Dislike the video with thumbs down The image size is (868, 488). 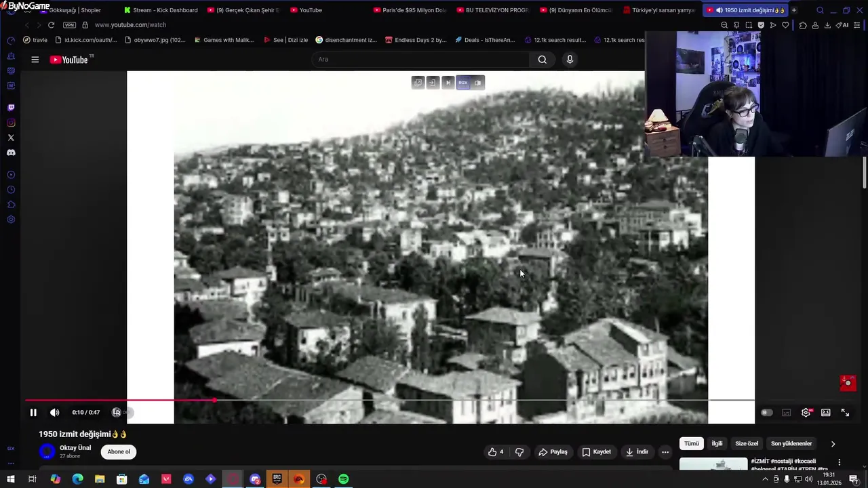point(519,451)
